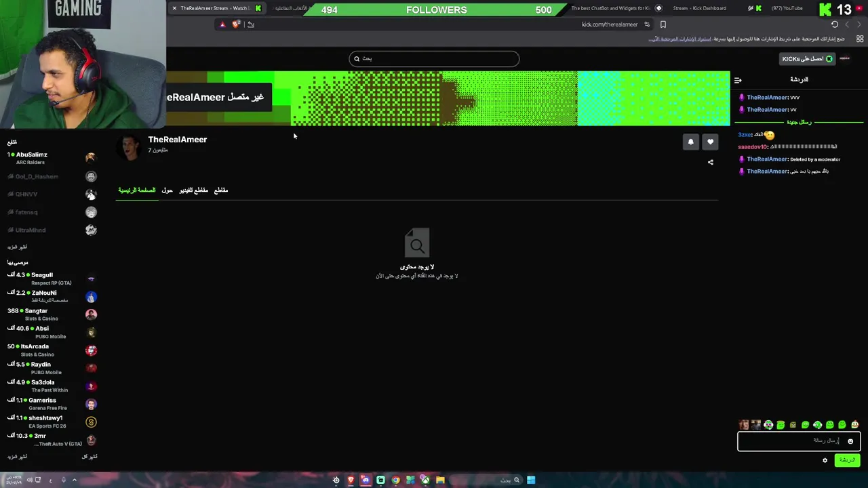This screenshot has height=488, width=868.
Task: Open ZaNouNi channel in sidebar
Action: click(52, 296)
